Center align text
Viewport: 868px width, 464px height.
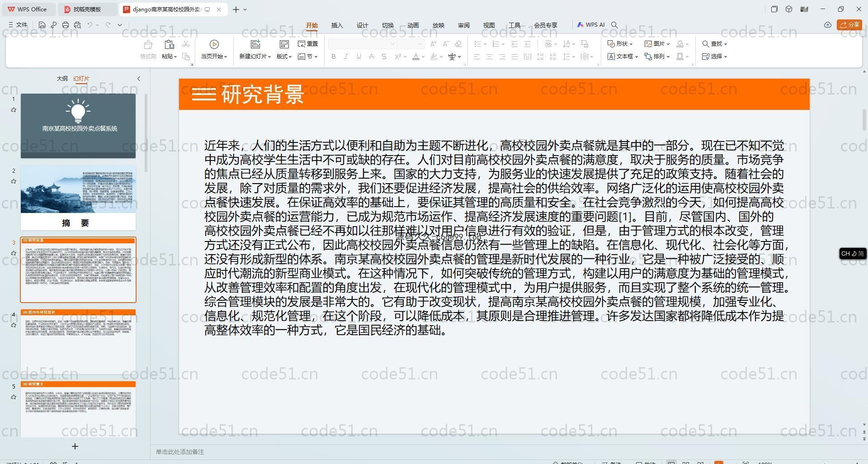pyautogui.click(x=489, y=57)
